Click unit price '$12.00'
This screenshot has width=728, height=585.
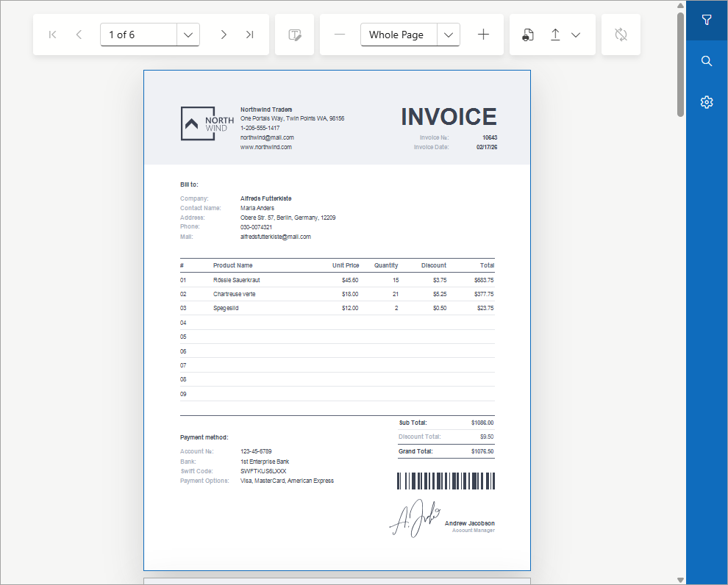[350, 308]
